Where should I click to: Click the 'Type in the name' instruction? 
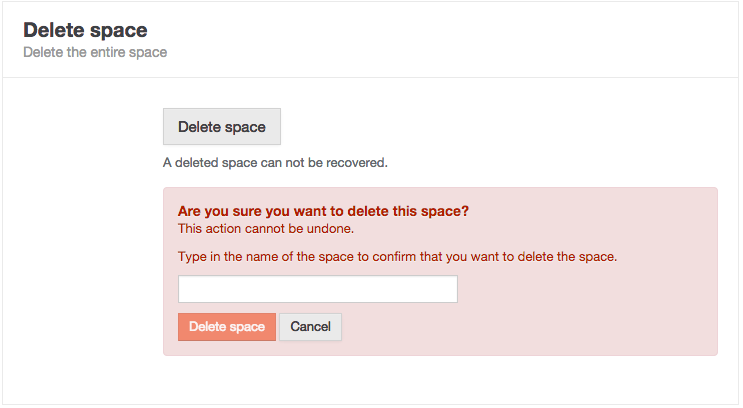click(397, 256)
